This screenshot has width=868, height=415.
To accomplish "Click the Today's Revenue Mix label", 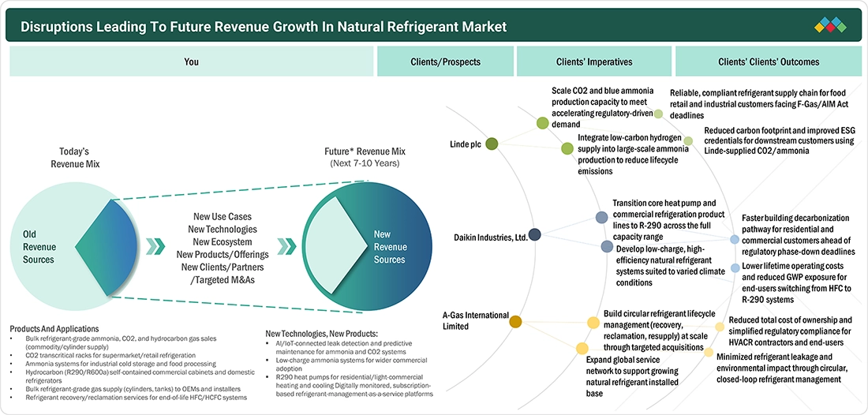I will coord(73,157).
